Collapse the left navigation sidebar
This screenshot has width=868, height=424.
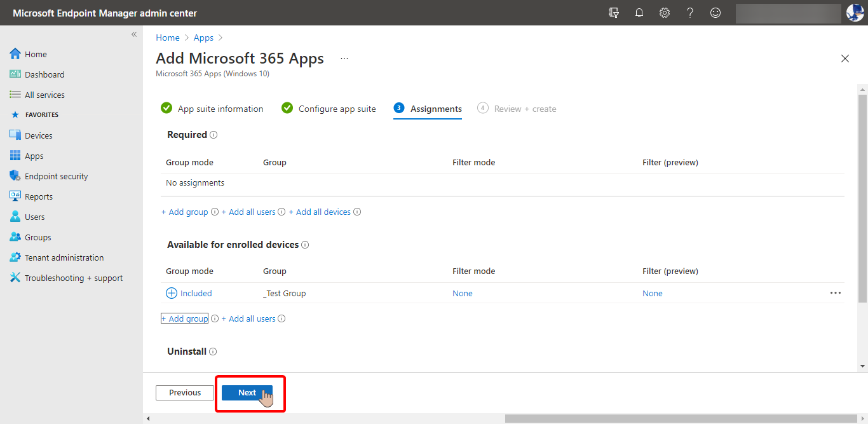click(x=134, y=34)
